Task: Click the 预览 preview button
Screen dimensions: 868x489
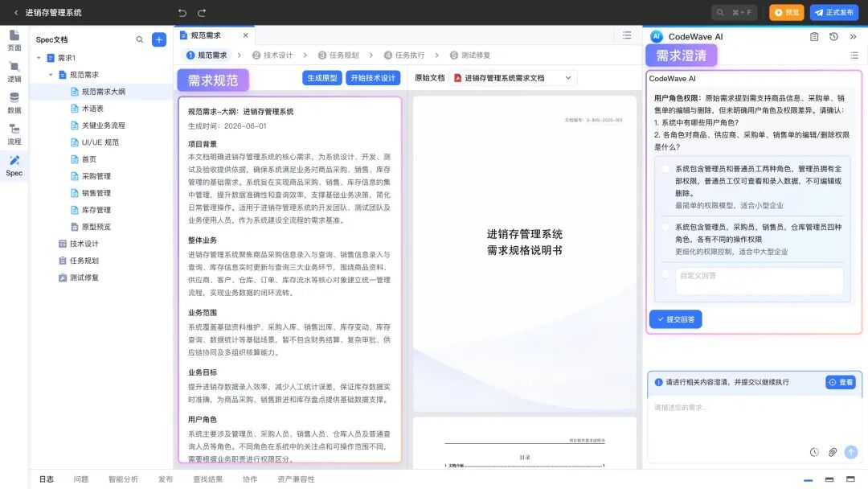Action: 786,12
